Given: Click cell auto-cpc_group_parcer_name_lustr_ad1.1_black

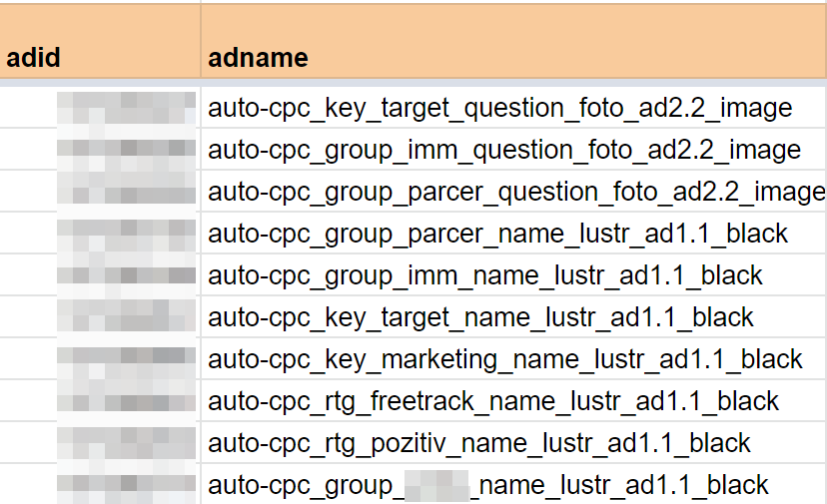Looking at the screenshot, I should tap(498, 234).
